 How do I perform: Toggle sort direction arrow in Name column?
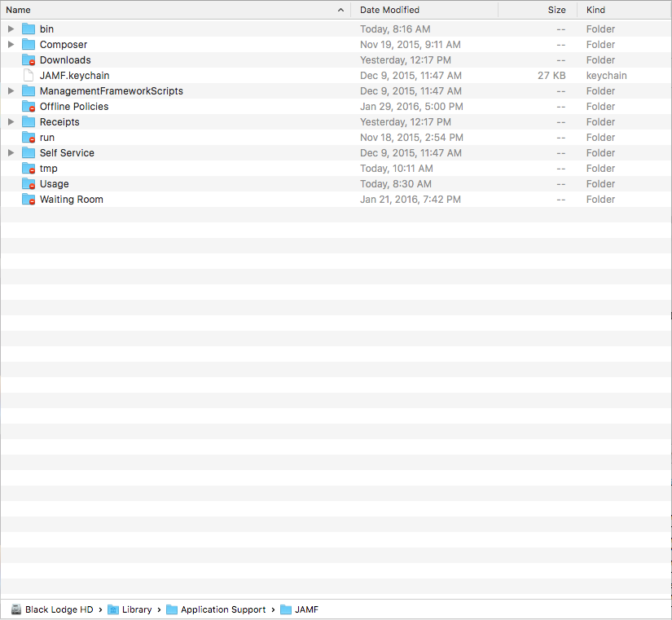coord(340,10)
